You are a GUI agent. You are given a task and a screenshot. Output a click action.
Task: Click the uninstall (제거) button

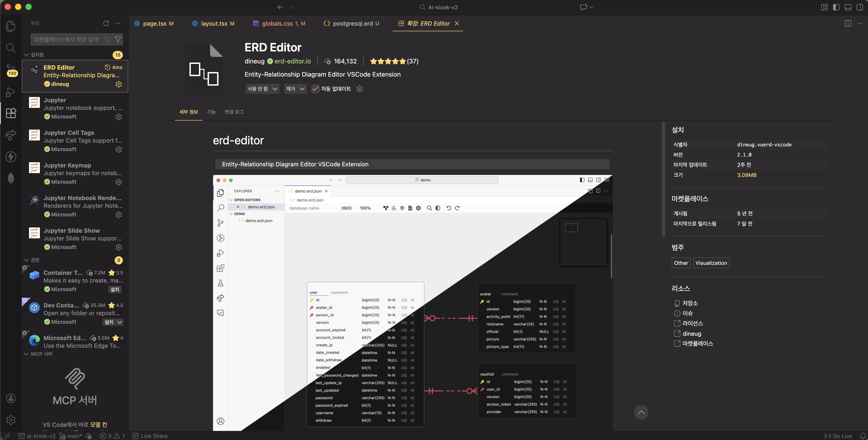tap(291, 89)
